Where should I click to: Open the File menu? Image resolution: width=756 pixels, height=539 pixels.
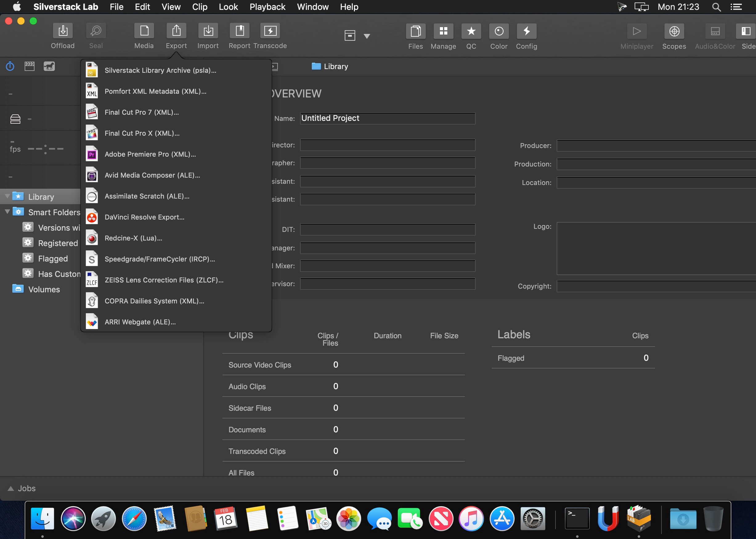click(x=117, y=7)
